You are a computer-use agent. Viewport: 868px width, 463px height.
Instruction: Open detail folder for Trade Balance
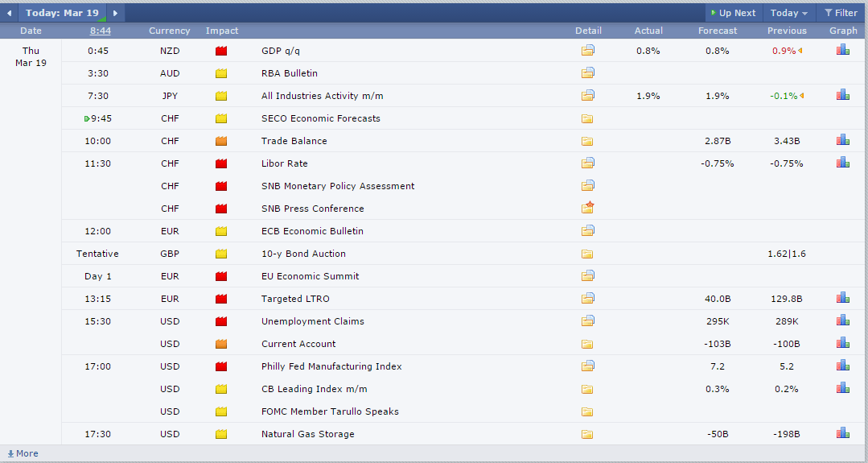pyautogui.click(x=587, y=141)
